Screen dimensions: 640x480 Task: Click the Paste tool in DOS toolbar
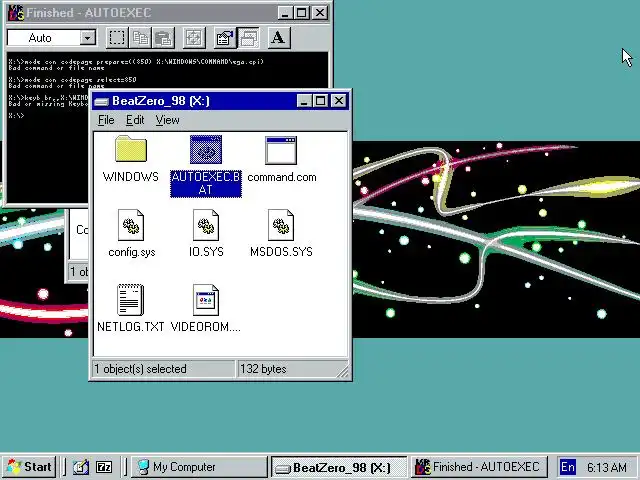point(163,38)
